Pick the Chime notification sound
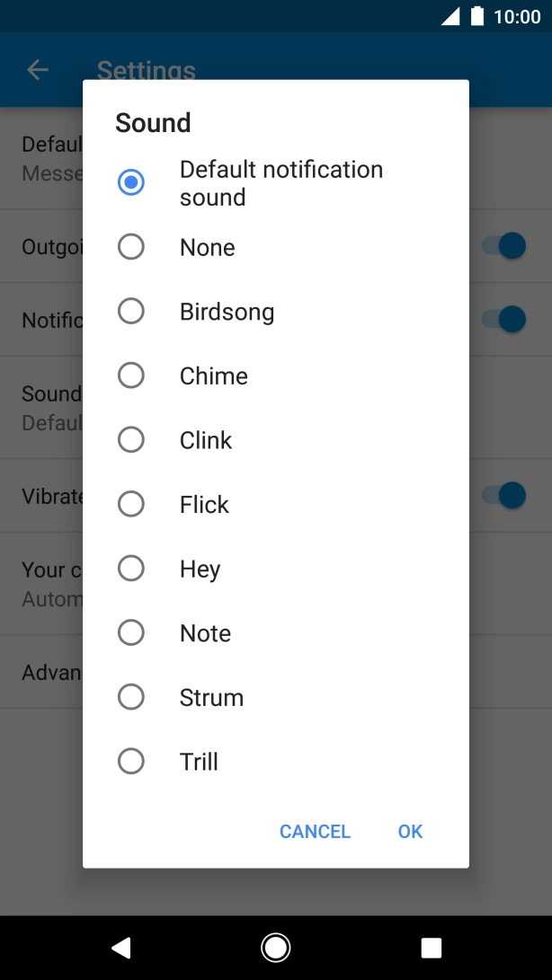This screenshot has height=980, width=552. point(131,375)
